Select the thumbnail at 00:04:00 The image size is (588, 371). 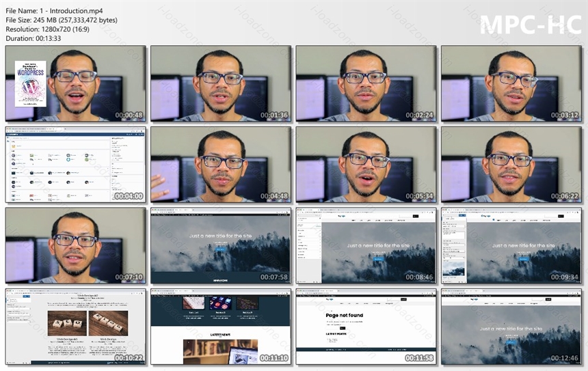[x=76, y=165]
